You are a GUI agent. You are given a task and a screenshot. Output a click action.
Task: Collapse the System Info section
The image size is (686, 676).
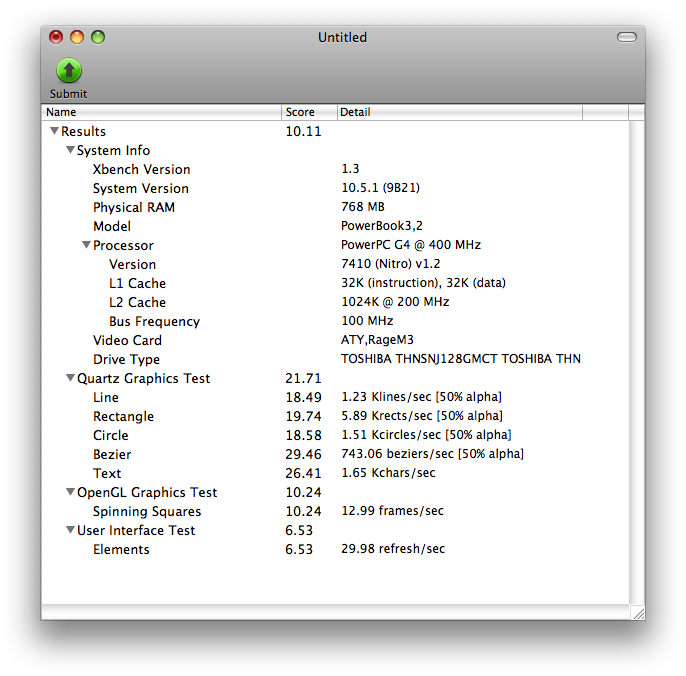pyautogui.click(x=70, y=150)
